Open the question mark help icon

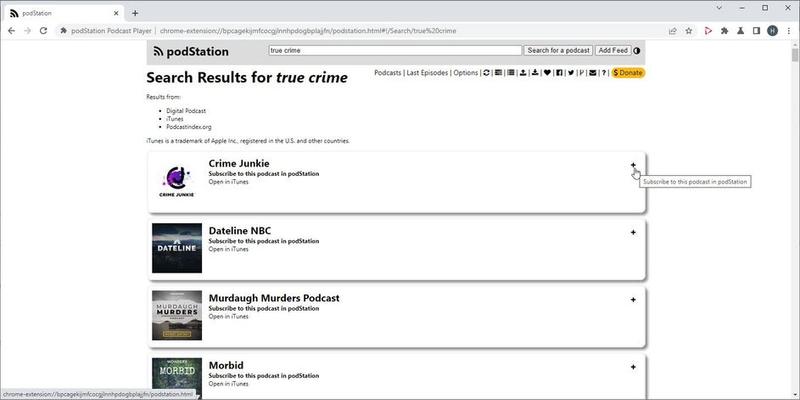[604, 73]
